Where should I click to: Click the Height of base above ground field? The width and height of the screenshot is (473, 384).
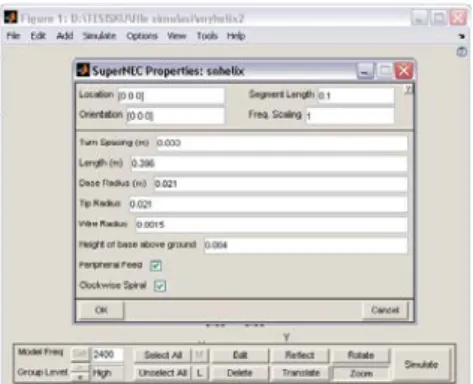pos(306,245)
